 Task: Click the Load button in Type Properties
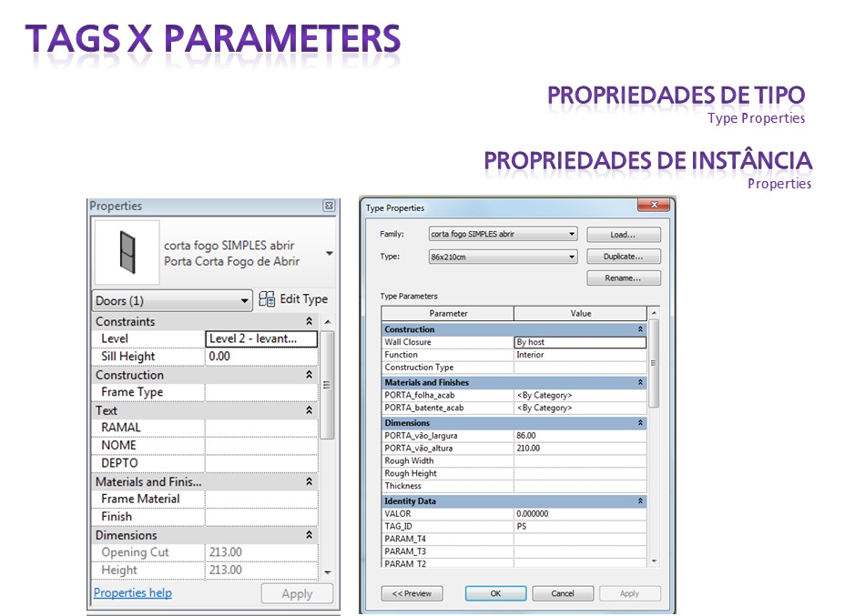coord(624,233)
